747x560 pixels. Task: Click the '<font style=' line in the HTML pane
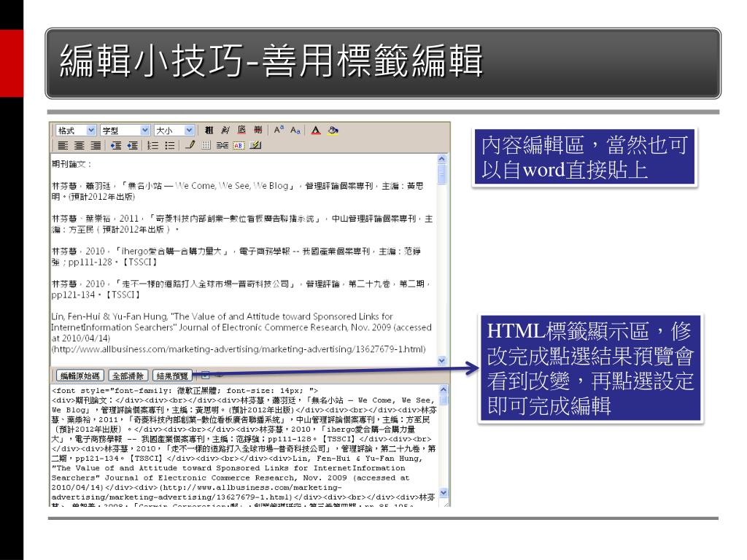pyautogui.click(x=185, y=391)
